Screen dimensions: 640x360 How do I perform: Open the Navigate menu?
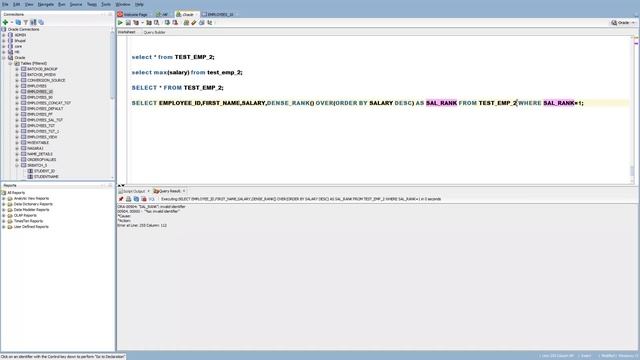(46, 4)
